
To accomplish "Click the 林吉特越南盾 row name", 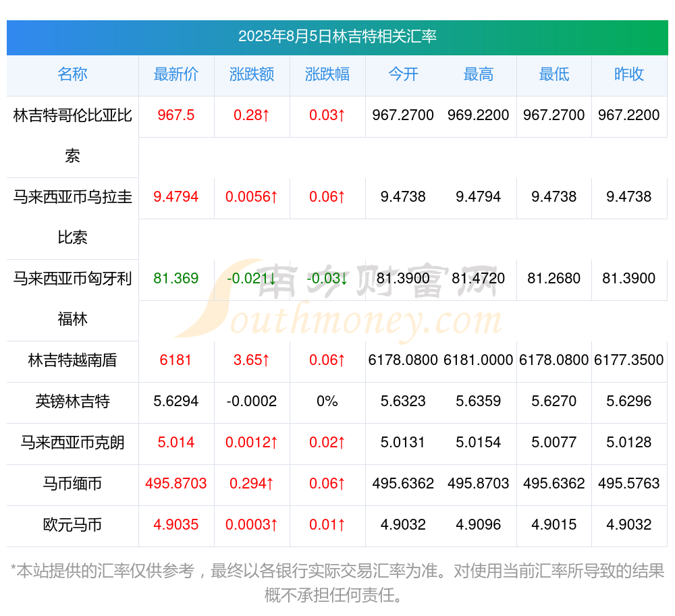I will click(x=72, y=360).
